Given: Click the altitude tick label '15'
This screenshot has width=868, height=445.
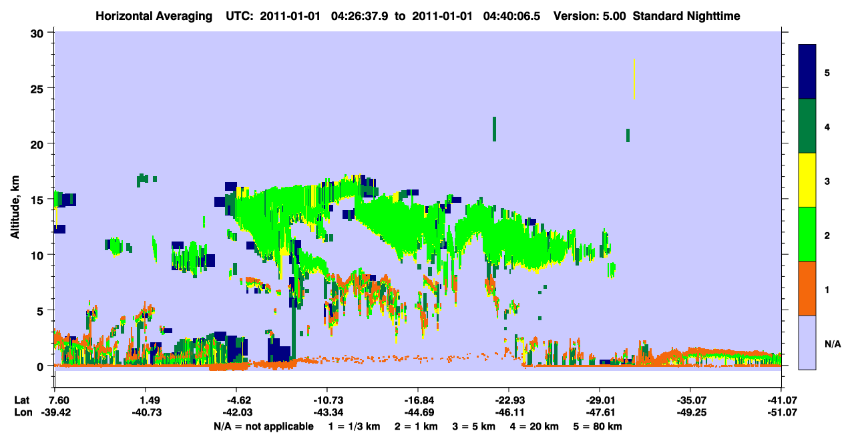Looking at the screenshot, I should (39, 199).
